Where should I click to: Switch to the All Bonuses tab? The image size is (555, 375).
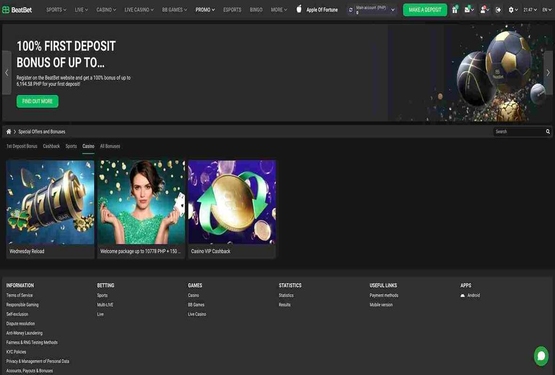click(110, 146)
